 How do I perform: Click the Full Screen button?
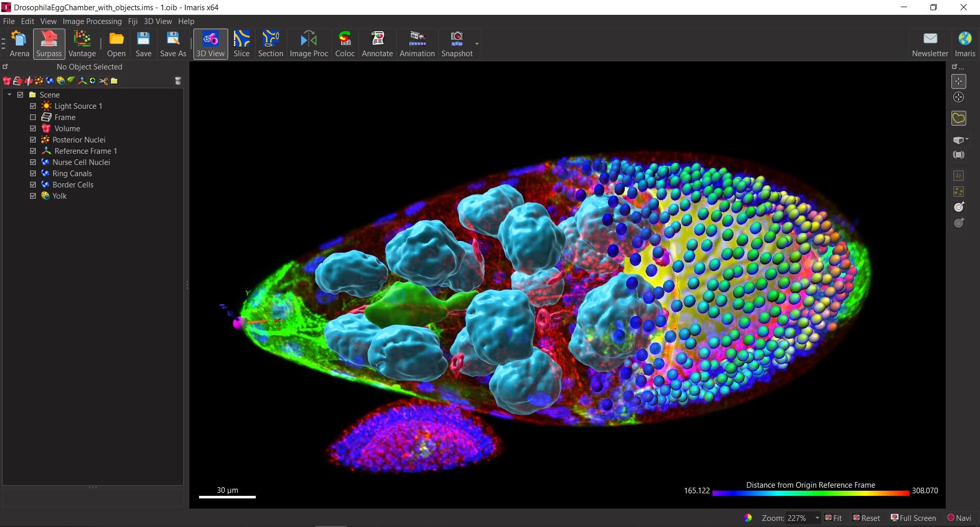(913, 518)
